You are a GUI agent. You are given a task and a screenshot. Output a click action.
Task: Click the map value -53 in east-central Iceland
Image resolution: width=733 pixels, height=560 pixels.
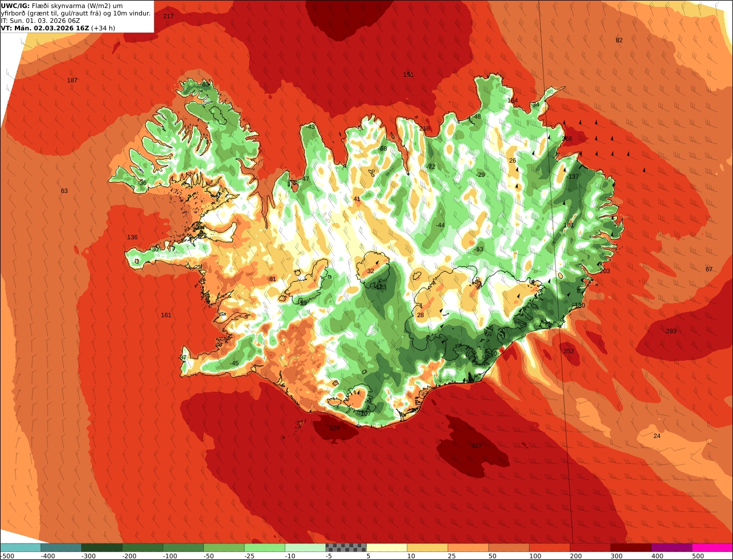point(479,249)
